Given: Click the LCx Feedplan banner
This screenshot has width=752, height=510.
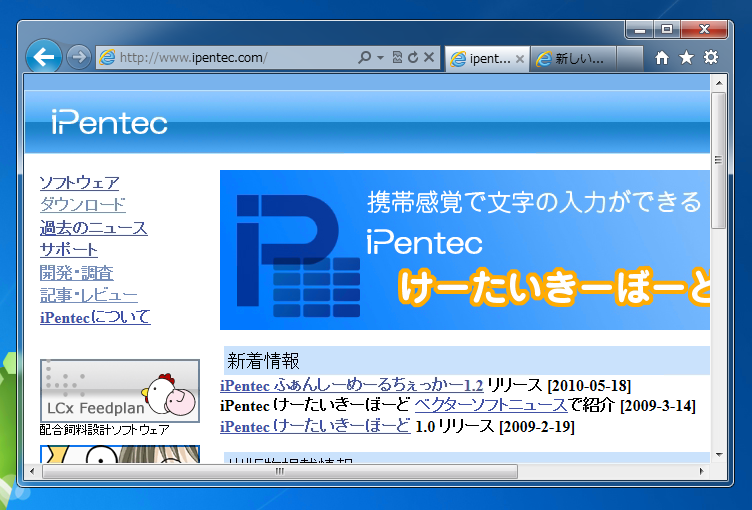Looking at the screenshot, I should (120, 391).
